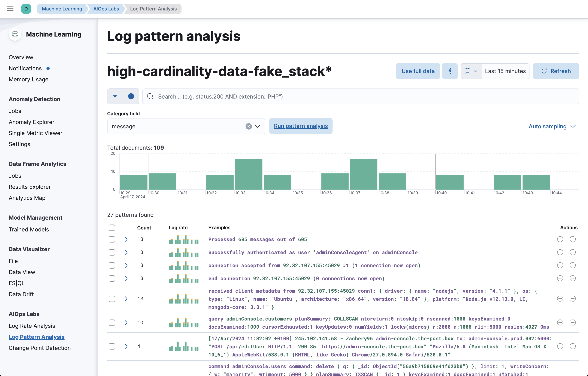Open Memory Usage in the sidebar
Viewport: 588px width, 376px height.
point(29,79)
